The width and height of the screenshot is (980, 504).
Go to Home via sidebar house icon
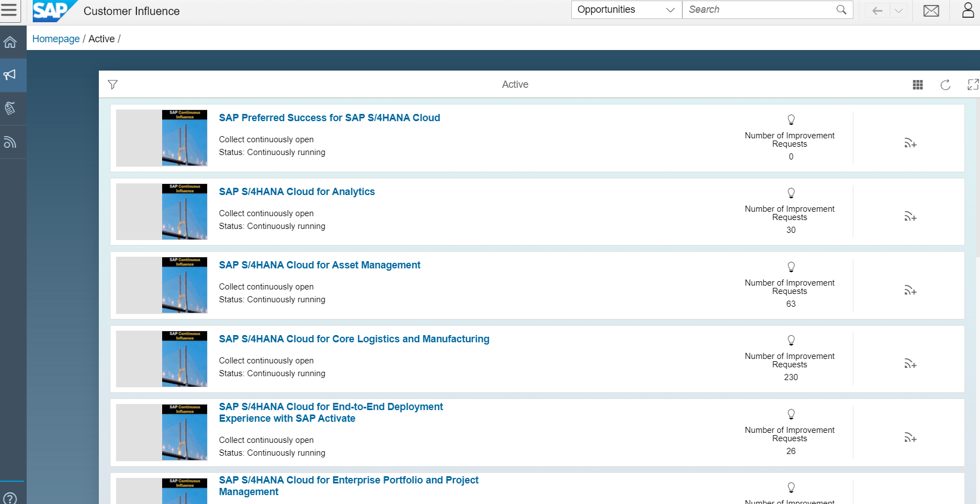click(x=10, y=42)
